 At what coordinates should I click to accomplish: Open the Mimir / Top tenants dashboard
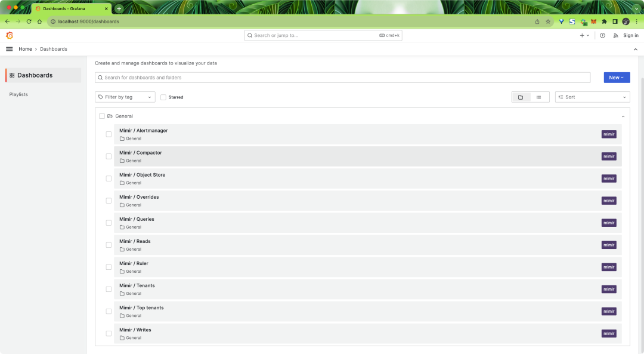141,307
